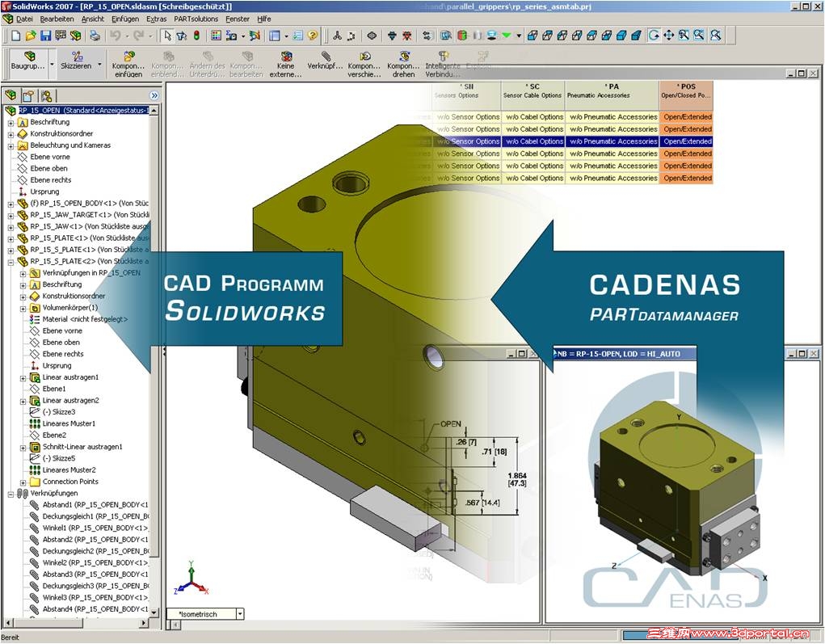
Task: Select the Pan (four arrows) view icon
Action: pos(669,36)
